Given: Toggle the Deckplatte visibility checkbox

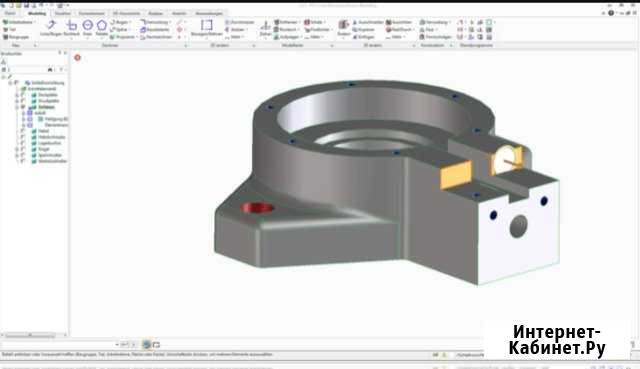Looking at the screenshot, I should [x=22, y=95].
